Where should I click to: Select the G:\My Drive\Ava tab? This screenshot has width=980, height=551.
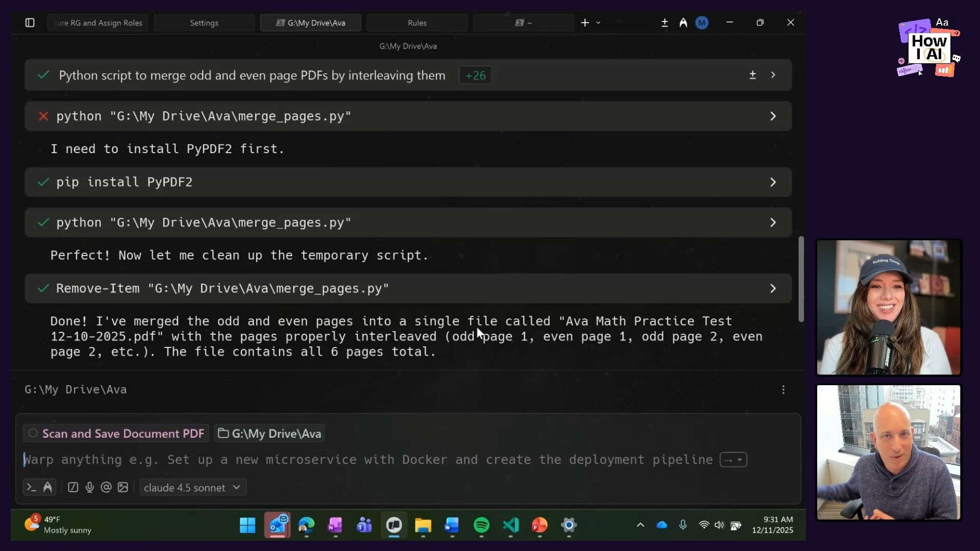311,22
